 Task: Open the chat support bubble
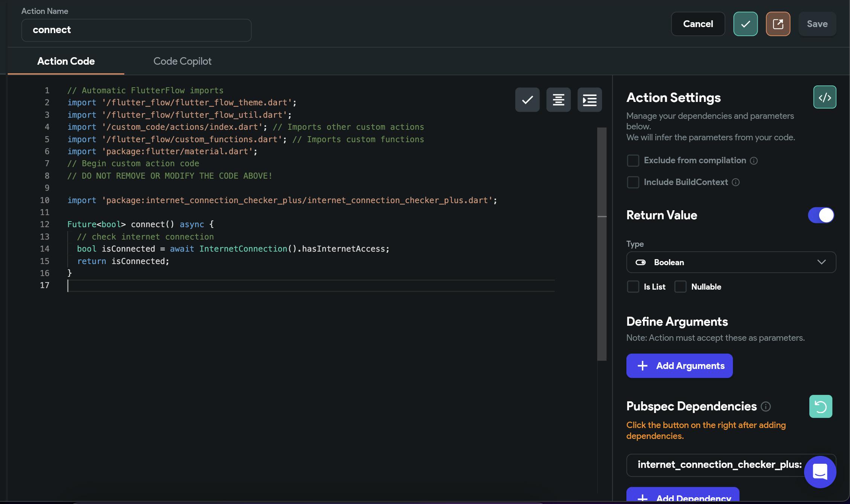[x=820, y=472]
